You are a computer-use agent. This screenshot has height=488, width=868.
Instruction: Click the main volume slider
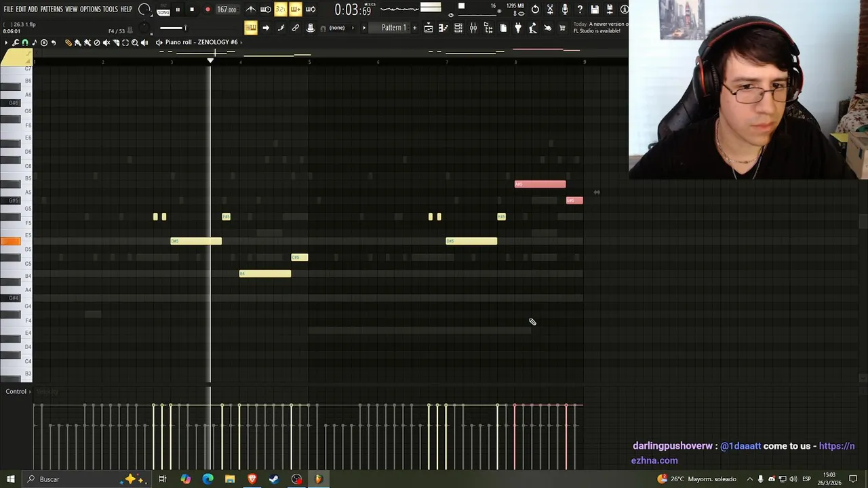[172, 28]
